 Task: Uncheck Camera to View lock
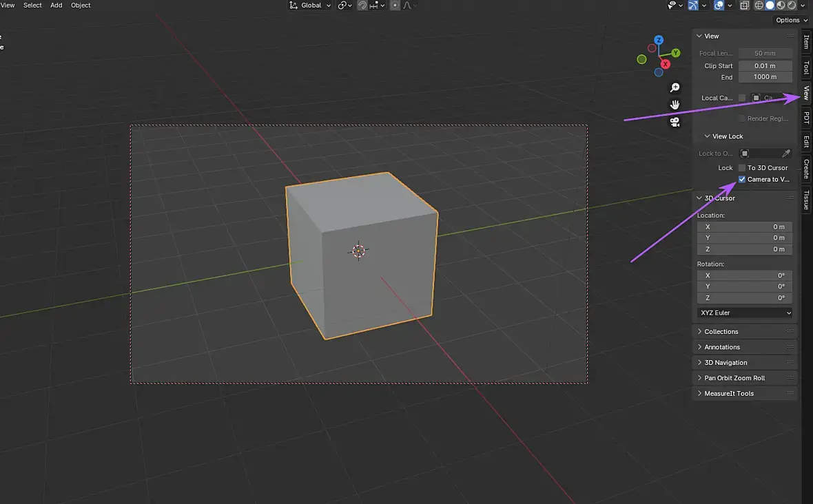pos(742,179)
